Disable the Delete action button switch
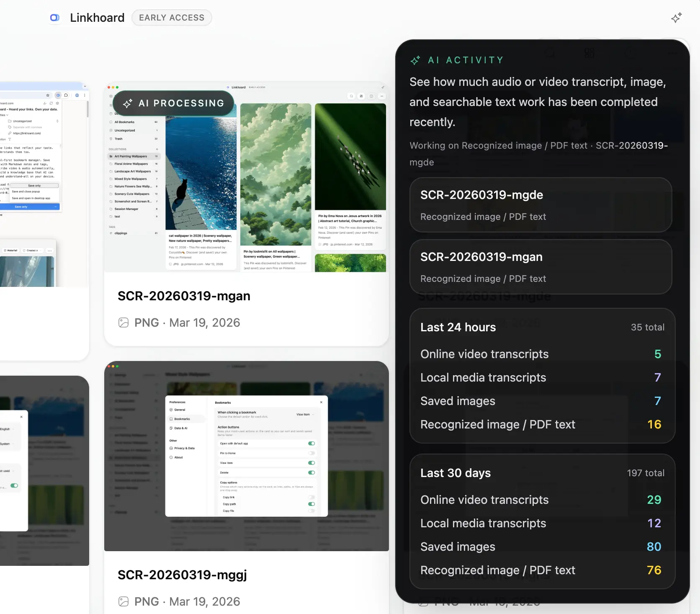This screenshot has width=700, height=614. click(311, 472)
